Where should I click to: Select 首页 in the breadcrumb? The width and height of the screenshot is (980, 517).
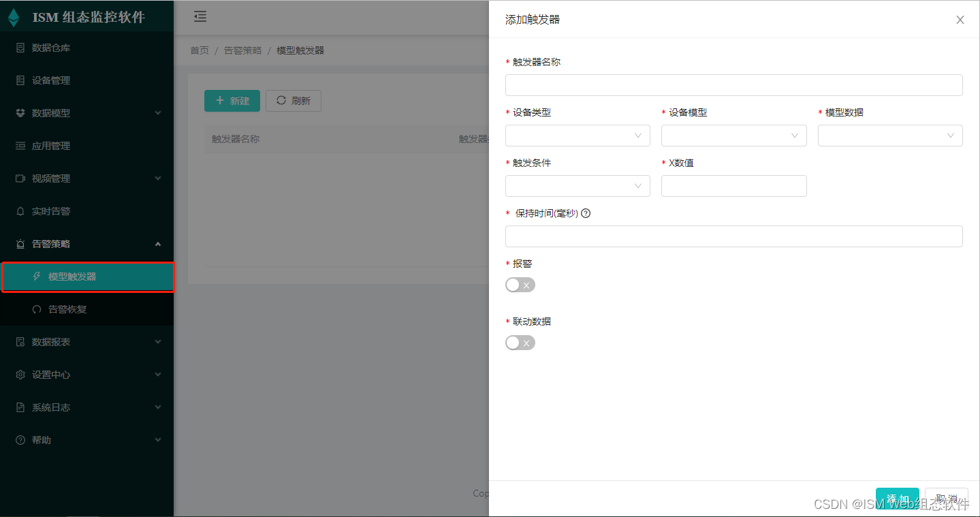(199, 50)
